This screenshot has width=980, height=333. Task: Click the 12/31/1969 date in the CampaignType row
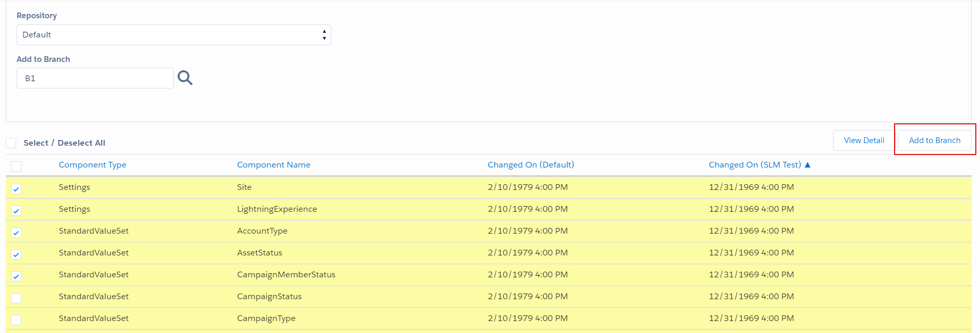(751, 318)
